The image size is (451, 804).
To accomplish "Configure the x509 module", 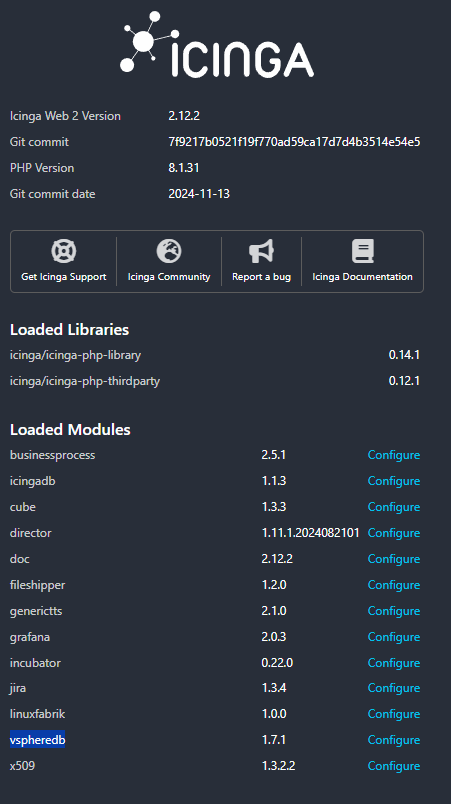I will 394,766.
